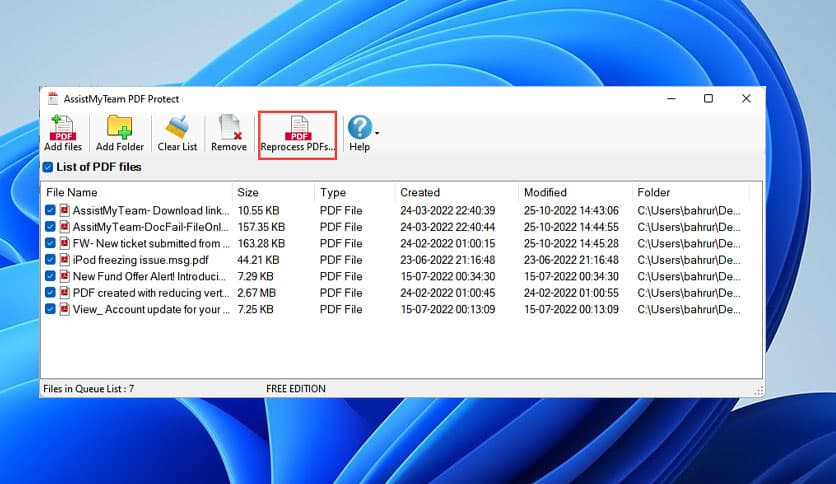Click created date '23-06-2022 21:16:48'
The height and width of the screenshot is (484, 836).
click(448, 260)
